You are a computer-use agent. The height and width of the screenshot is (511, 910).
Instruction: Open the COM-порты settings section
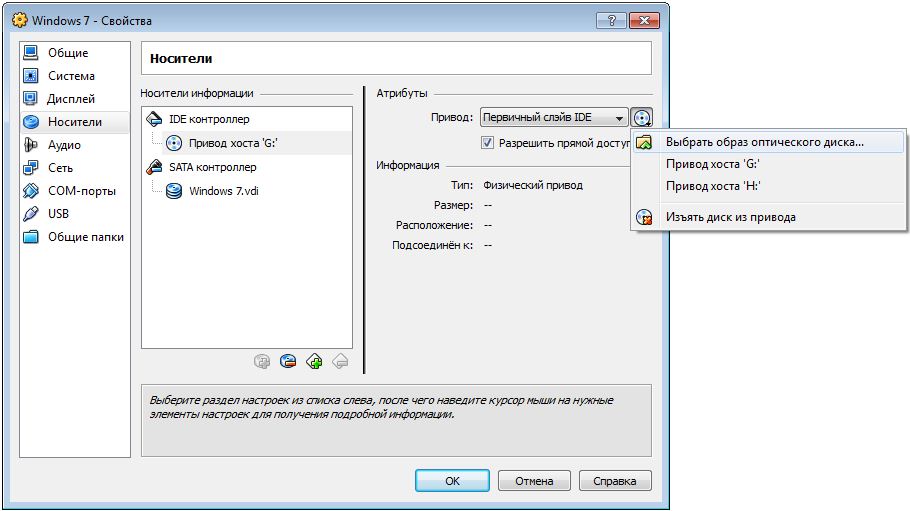(x=74, y=190)
